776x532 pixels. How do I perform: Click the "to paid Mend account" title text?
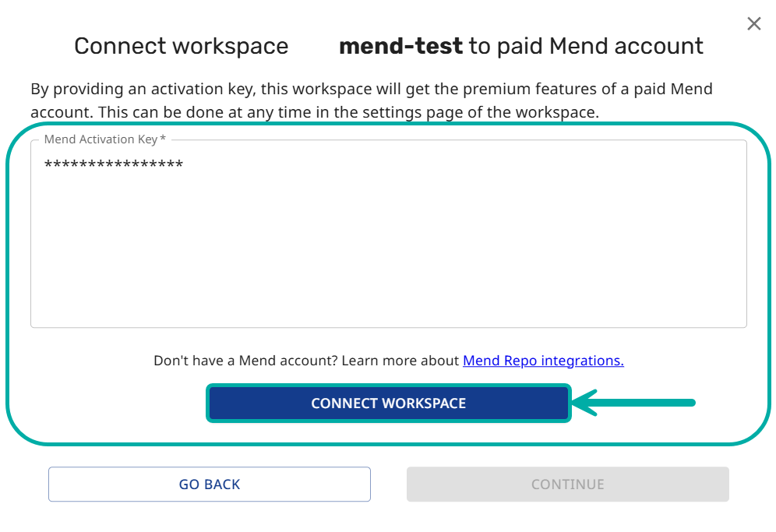pyautogui.click(x=586, y=46)
